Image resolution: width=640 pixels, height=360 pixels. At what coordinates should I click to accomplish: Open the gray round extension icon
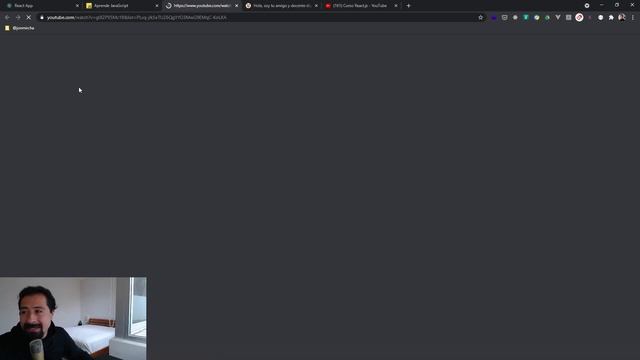click(x=515, y=18)
